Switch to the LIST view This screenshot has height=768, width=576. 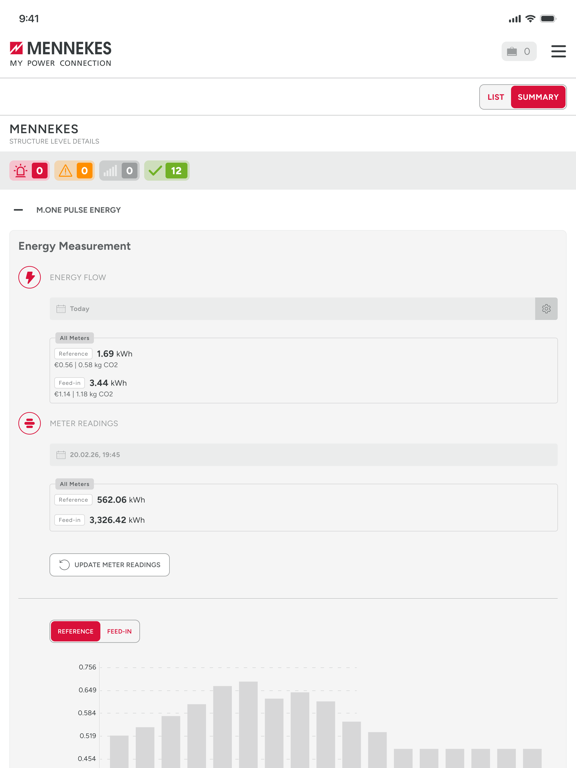(x=496, y=97)
